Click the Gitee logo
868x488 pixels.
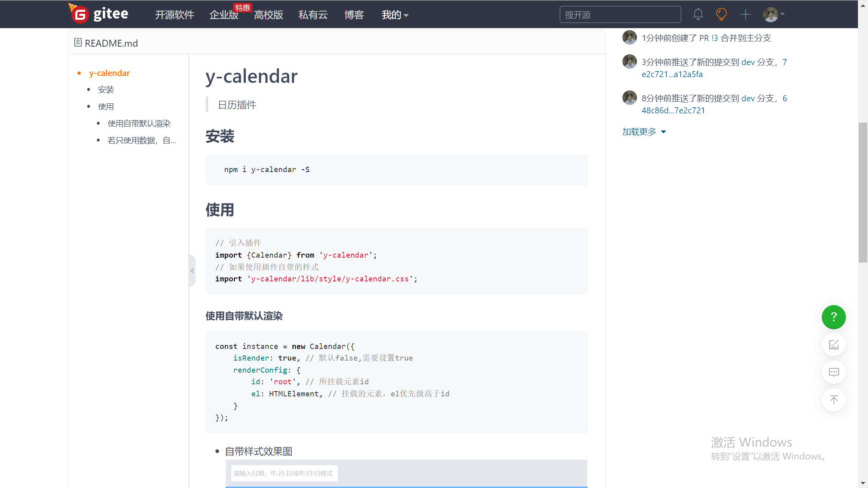tap(98, 14)
